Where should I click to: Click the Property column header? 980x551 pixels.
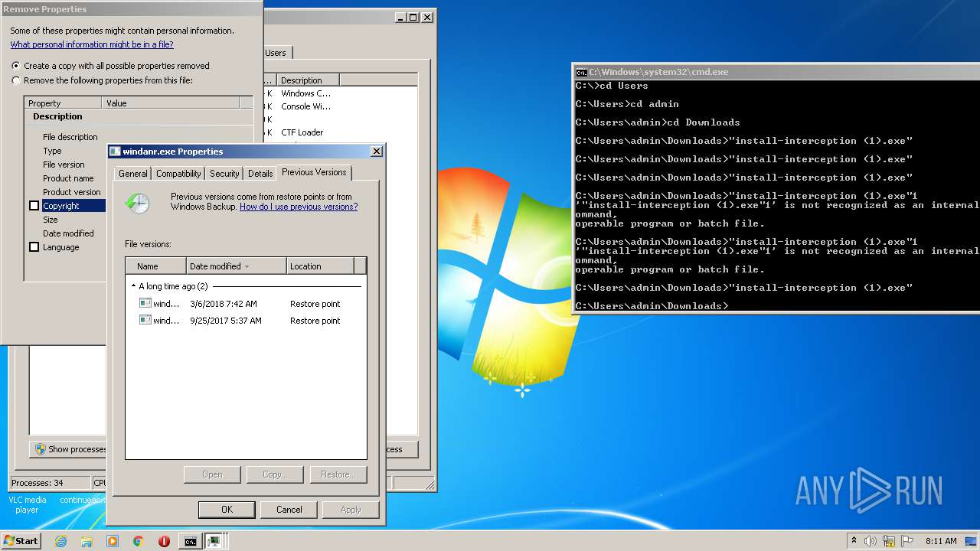[x=63, y=103]
